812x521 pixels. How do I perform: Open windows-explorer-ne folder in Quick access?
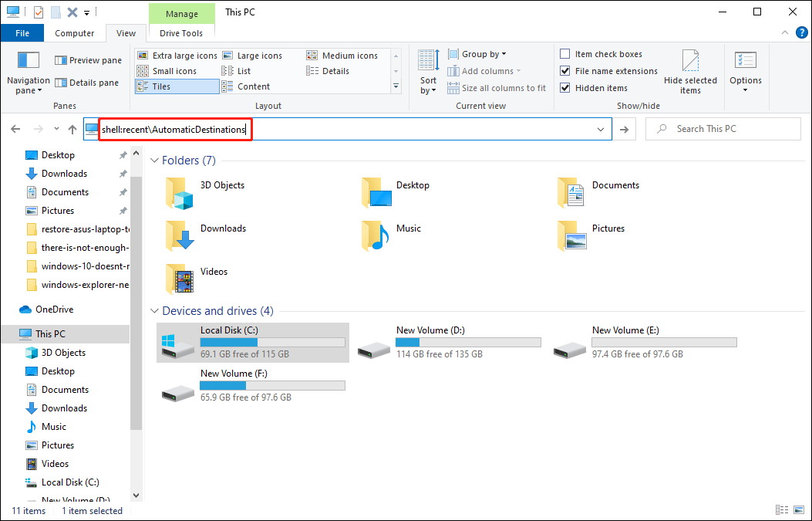tap(78, 285)
